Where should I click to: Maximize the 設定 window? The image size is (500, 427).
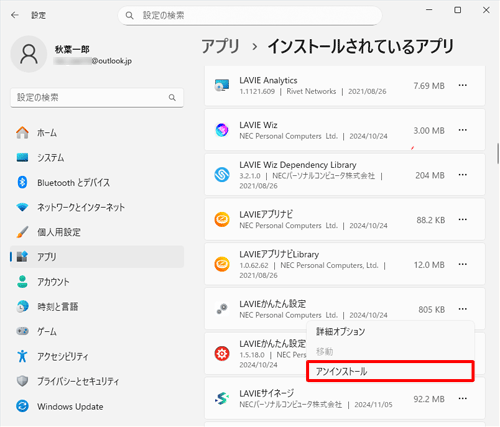[458, 10]
